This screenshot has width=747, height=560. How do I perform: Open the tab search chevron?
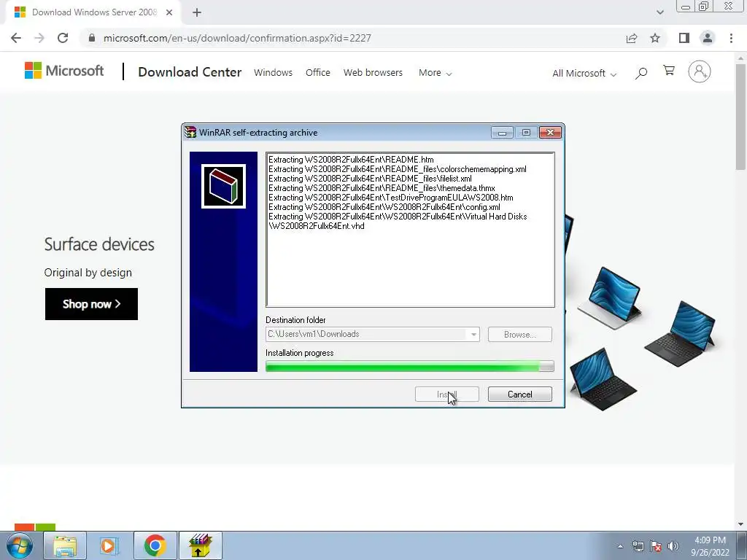659,12
